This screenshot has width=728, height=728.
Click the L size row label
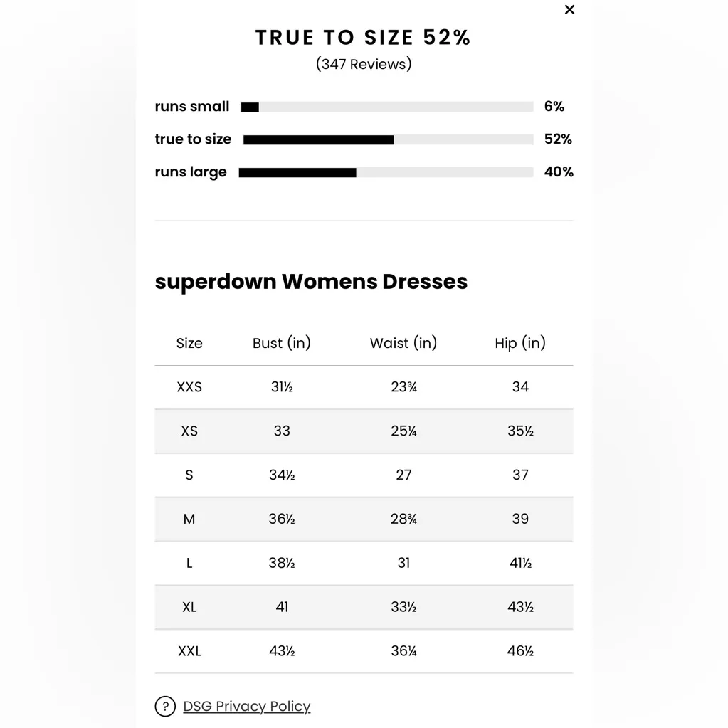[189, 563]
